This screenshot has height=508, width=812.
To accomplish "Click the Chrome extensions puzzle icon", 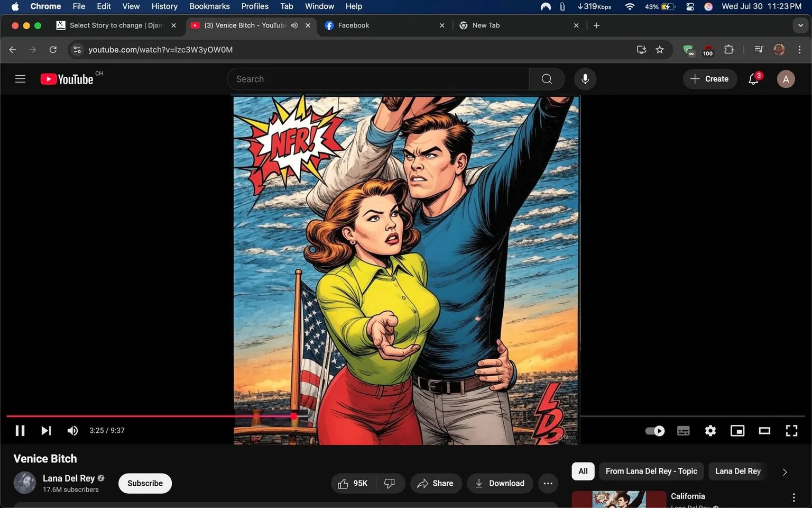I will 728,49.
